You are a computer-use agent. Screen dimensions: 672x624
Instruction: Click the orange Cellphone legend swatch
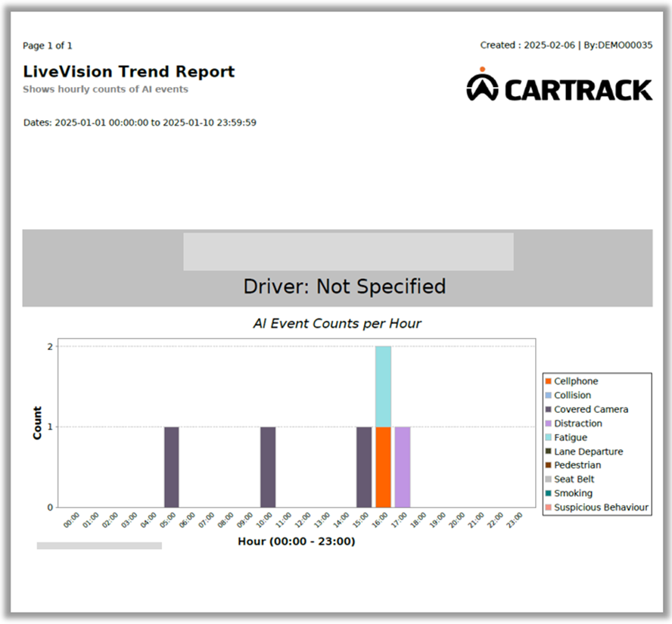[x=548, y=381]
